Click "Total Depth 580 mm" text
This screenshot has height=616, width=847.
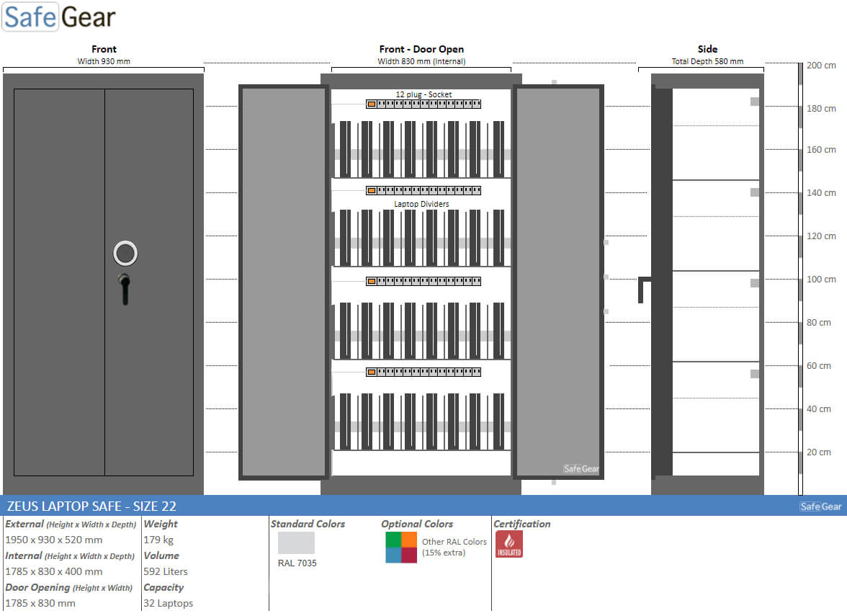tap(707, 61)
